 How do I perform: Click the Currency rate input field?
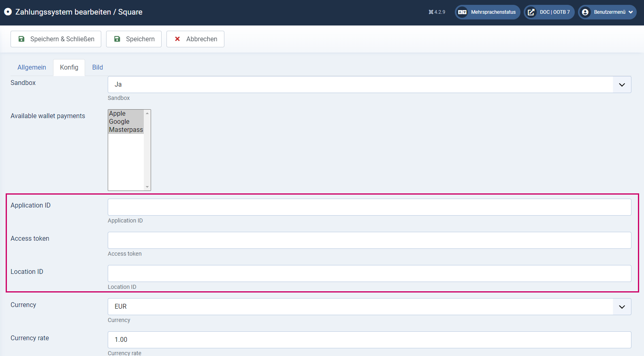coord(369,340)
